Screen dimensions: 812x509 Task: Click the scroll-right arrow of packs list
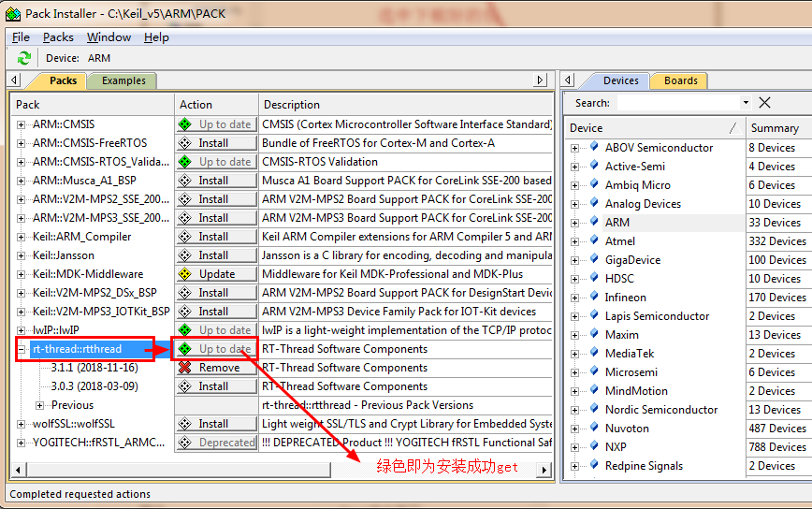[544, 470]
